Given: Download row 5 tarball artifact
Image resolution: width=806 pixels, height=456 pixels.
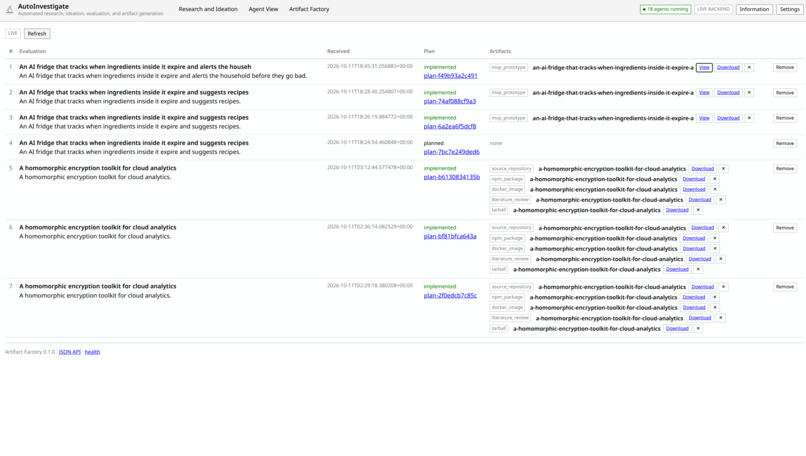Looking at the screenshot, I should pos(677,210).
